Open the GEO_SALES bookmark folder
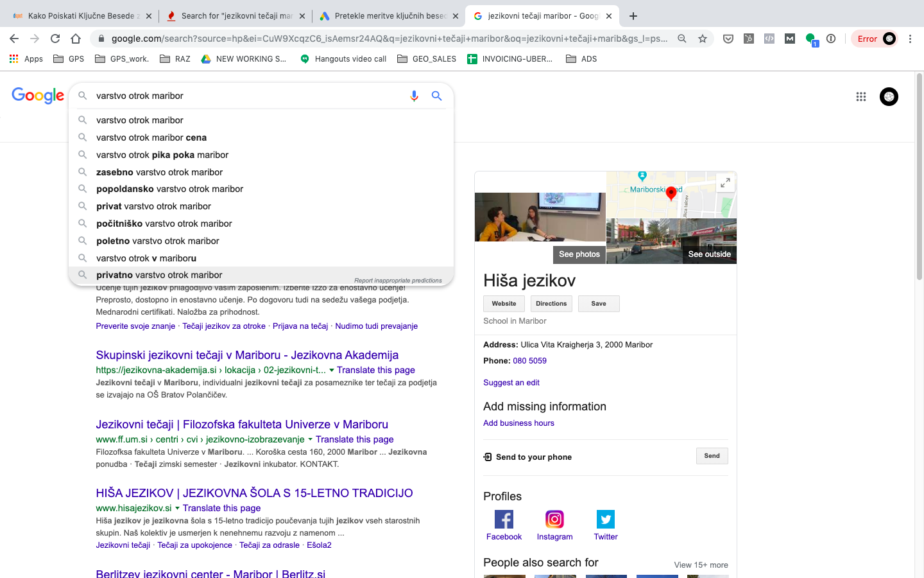This screenshot has width=924, height=578. [427, 58]
